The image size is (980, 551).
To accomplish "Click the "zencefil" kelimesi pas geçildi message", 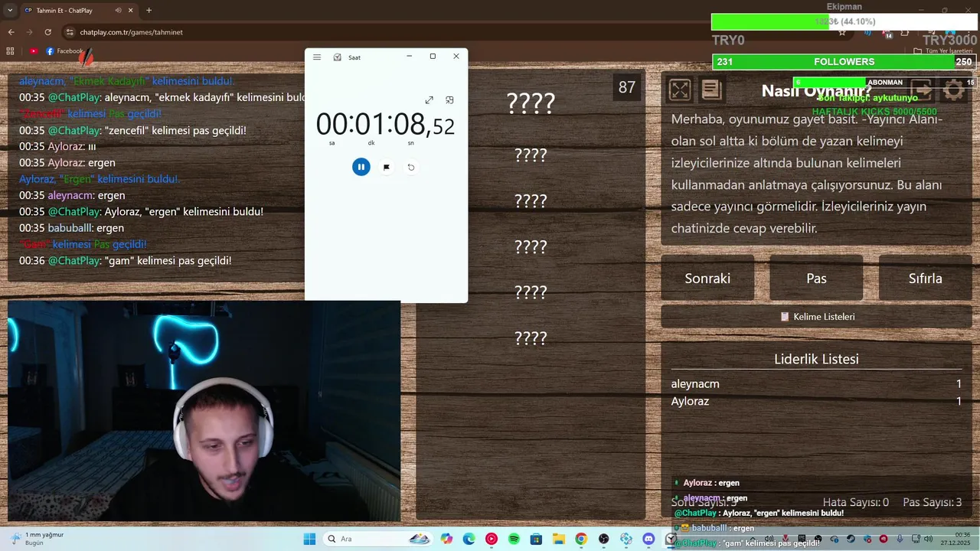I will pos(132,131).
